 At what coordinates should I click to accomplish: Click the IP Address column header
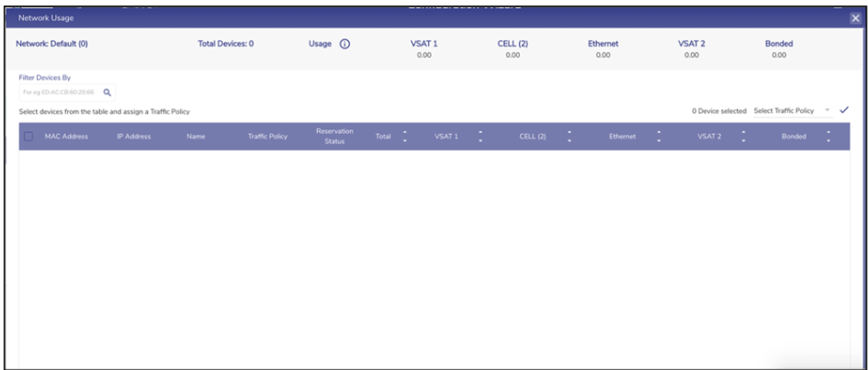(x=132, y=137)
